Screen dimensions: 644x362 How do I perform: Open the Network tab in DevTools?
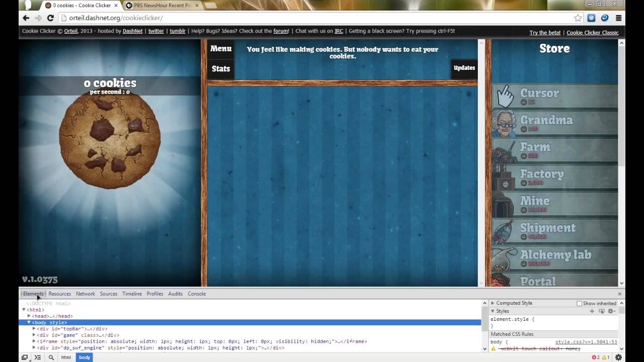[86, 294]
